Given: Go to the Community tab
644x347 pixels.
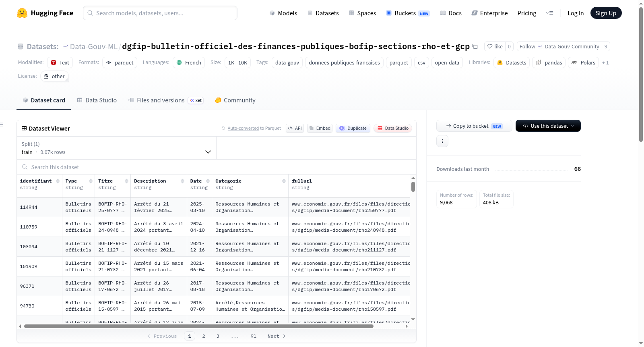Looking at the screenshot, I should [x=235, y=100].
